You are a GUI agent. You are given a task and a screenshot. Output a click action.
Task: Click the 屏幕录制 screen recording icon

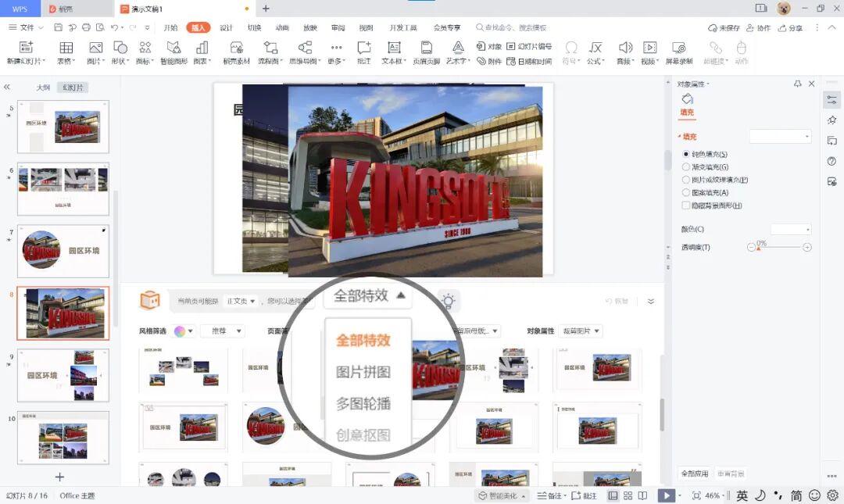pos(678,48)
